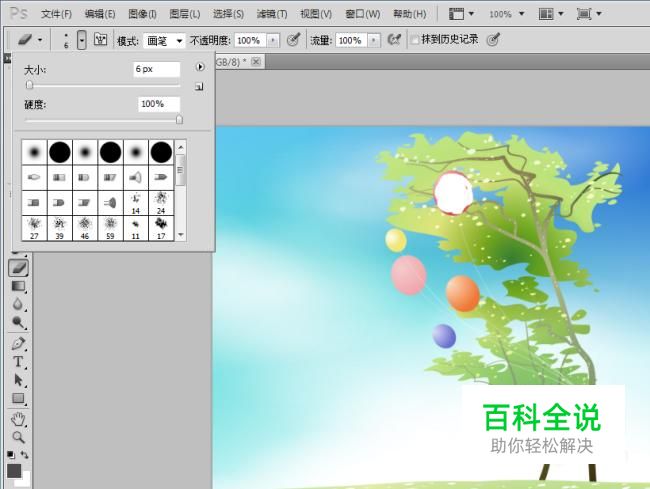This screenshot has height=489, width=650.
Task: Click brush list scroll down arrow
Action: pos(181,235)
